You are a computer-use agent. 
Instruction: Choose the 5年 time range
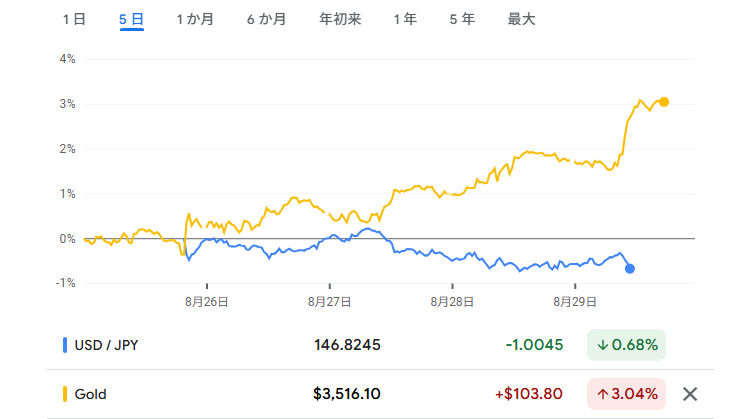[462, 19]
